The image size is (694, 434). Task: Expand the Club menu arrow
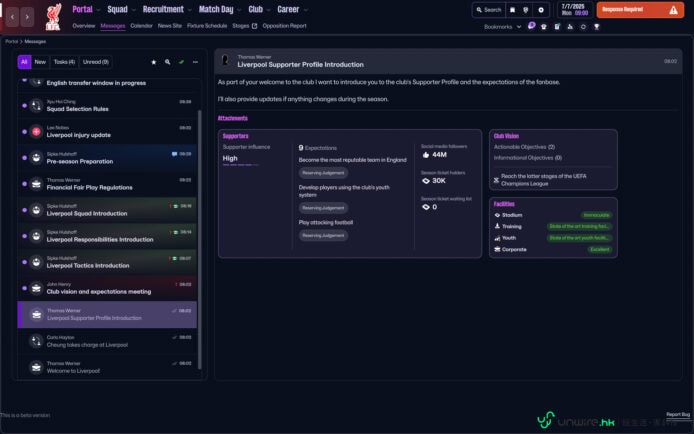pyautogui.click(x=269, y=10)
